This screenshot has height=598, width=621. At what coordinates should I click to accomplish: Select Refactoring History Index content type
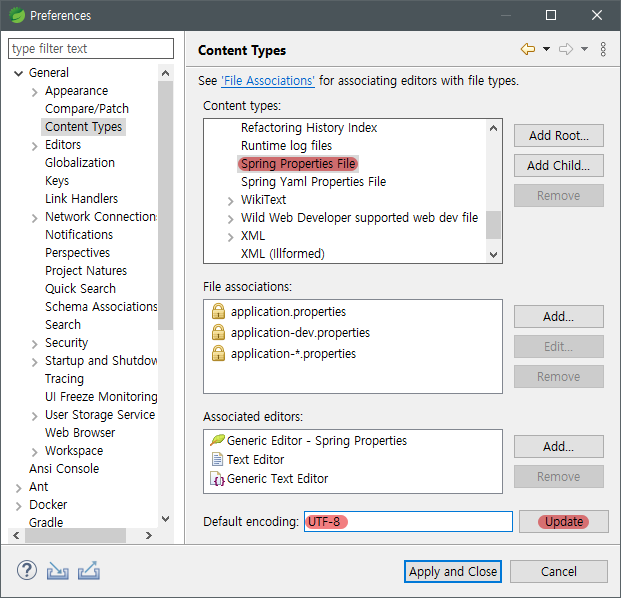click(x=309, y=128)
